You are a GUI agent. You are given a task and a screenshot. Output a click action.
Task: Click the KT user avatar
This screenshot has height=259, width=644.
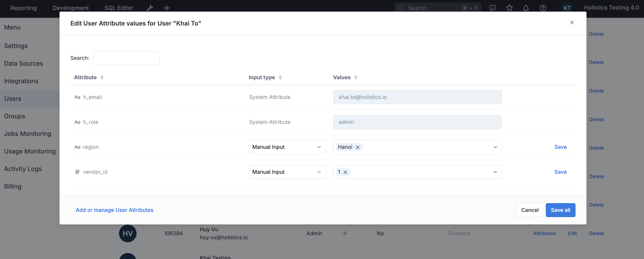[x=567, y=8]
